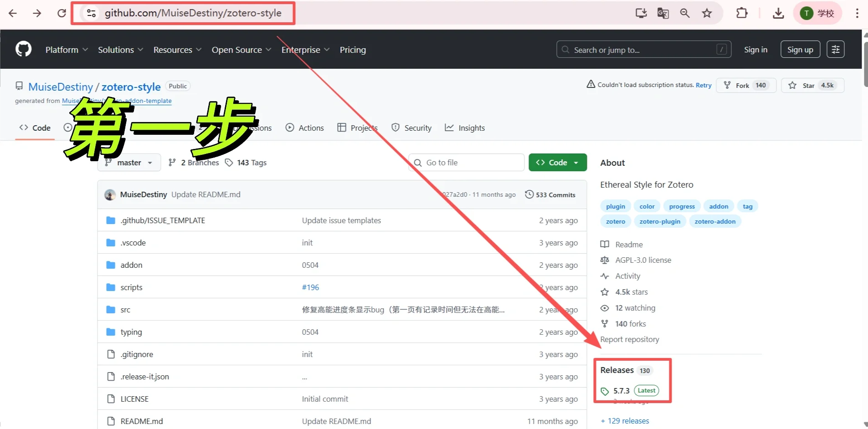The width and height of the screenshot is (868, 429).
Task: Open the browser downloads icon
Action: pos(778,13)
